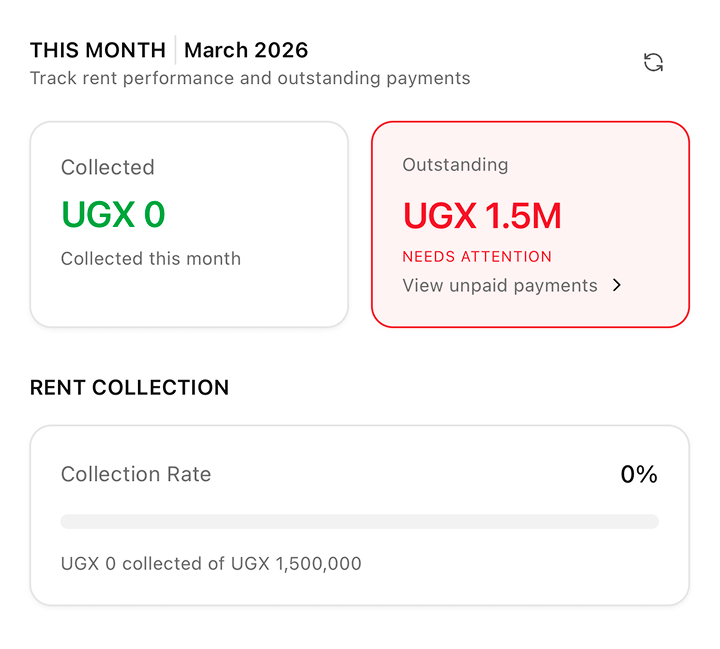Open the View unpaid payments link
The height and width of the screenshot is (649, 720).
[500, 285]
